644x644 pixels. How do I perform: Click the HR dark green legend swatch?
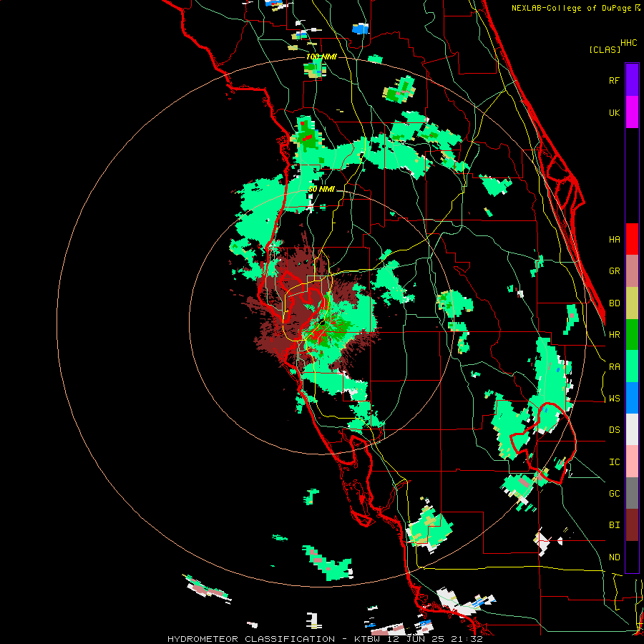click(632, 335)
